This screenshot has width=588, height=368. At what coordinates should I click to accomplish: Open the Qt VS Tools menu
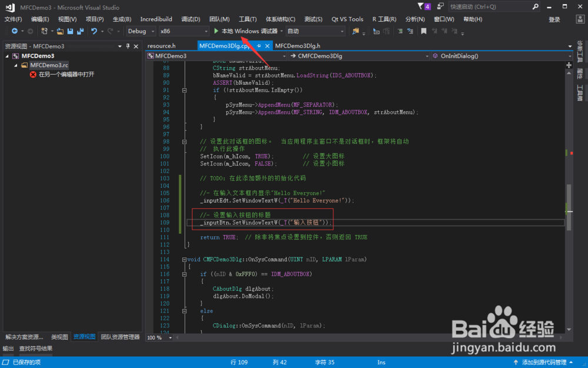click(x=348, y=19)
